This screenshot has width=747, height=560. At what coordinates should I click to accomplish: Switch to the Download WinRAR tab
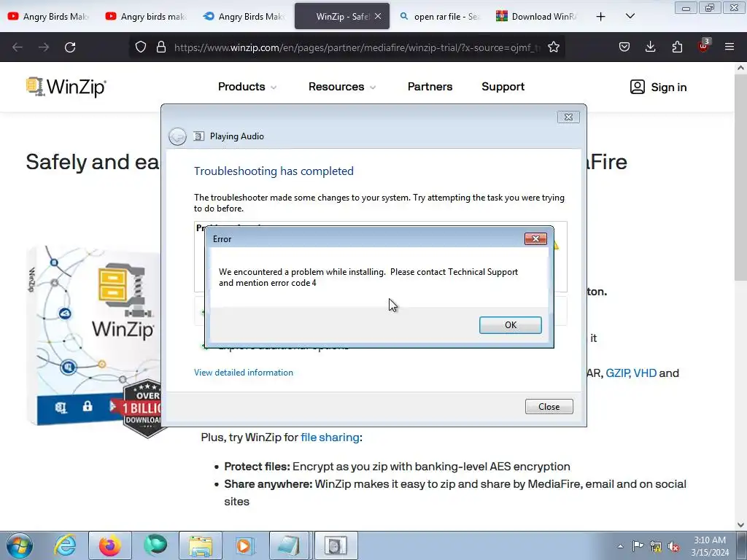(538, 16)
